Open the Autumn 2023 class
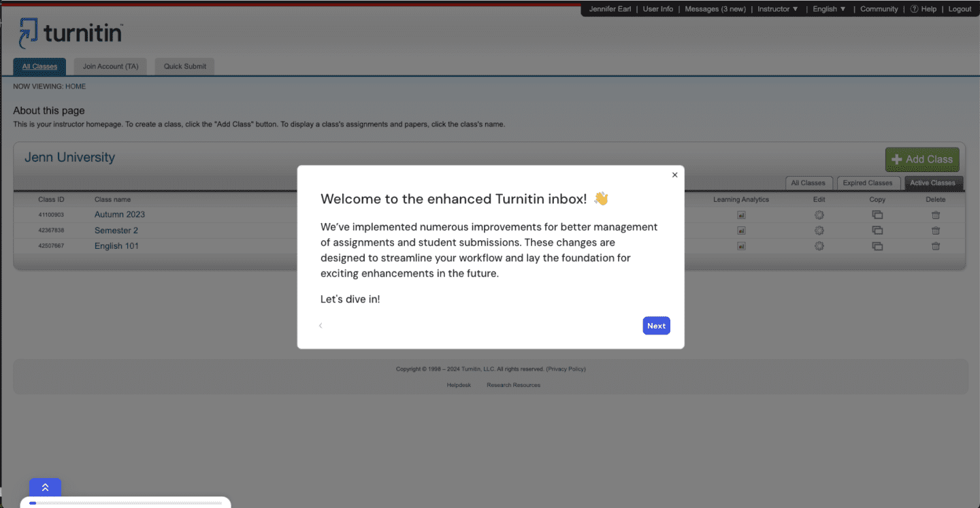The image size is (980, 508). pyautogui.click(x=120, y=214)
